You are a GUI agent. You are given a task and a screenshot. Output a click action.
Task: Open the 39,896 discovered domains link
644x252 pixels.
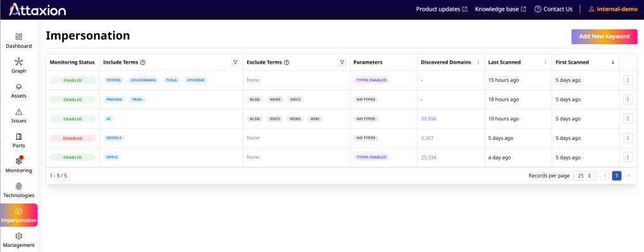[428, 118]
